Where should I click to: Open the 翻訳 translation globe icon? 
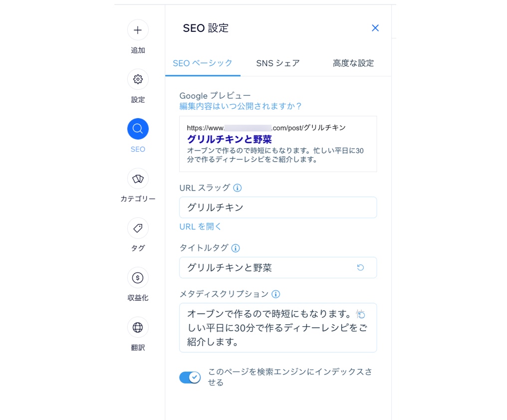(x=138, y=327)
